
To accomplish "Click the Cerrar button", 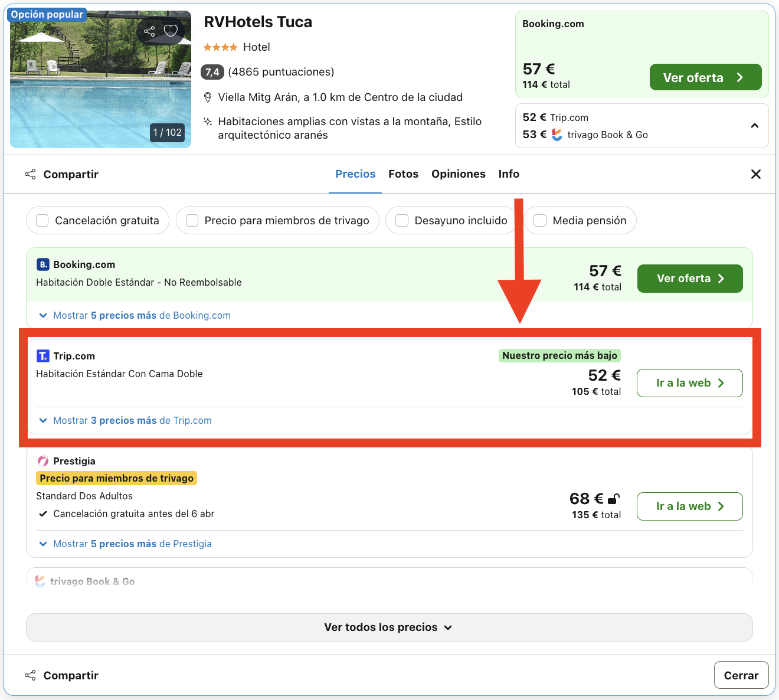I will click(x=741, y=675).
